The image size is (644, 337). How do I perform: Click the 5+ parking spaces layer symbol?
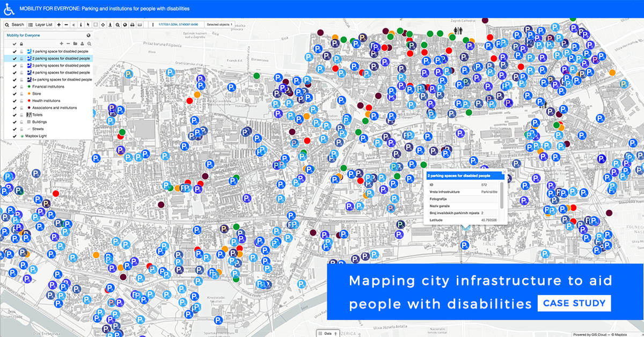pyautogui.click(x=28, y=79)
